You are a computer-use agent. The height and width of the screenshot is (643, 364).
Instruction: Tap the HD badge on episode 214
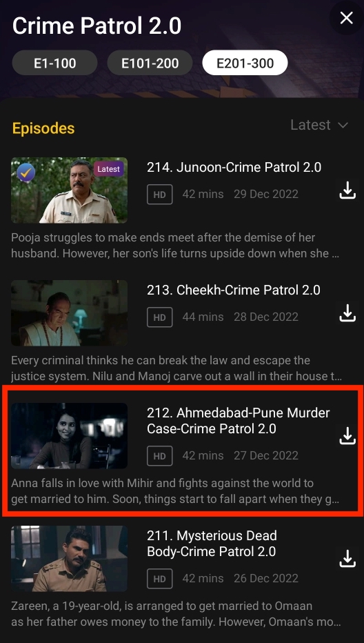coord(160,194)
